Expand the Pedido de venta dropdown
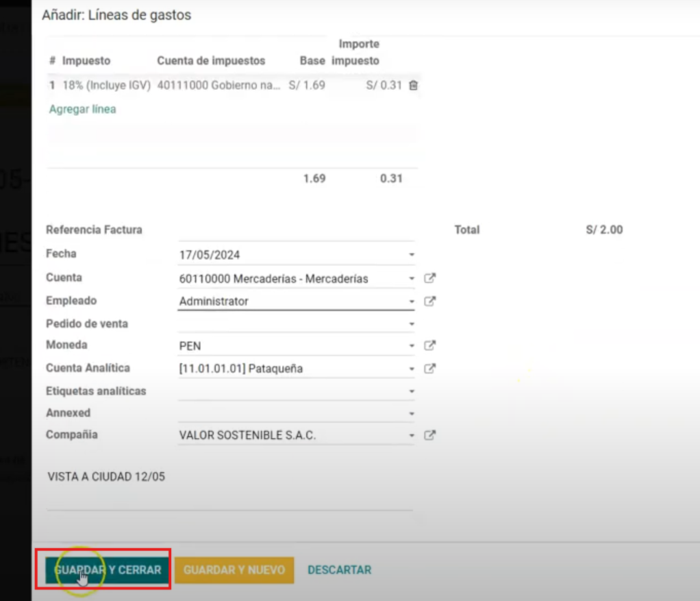The image size is (700, 601). point(412,323)
